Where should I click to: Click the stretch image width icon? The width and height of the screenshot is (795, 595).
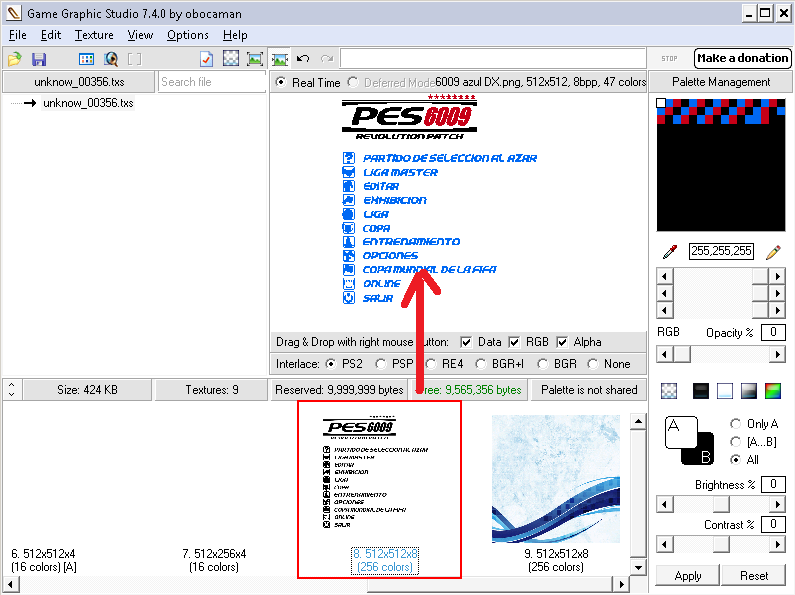pyautogui.click(x=279, y=59)
